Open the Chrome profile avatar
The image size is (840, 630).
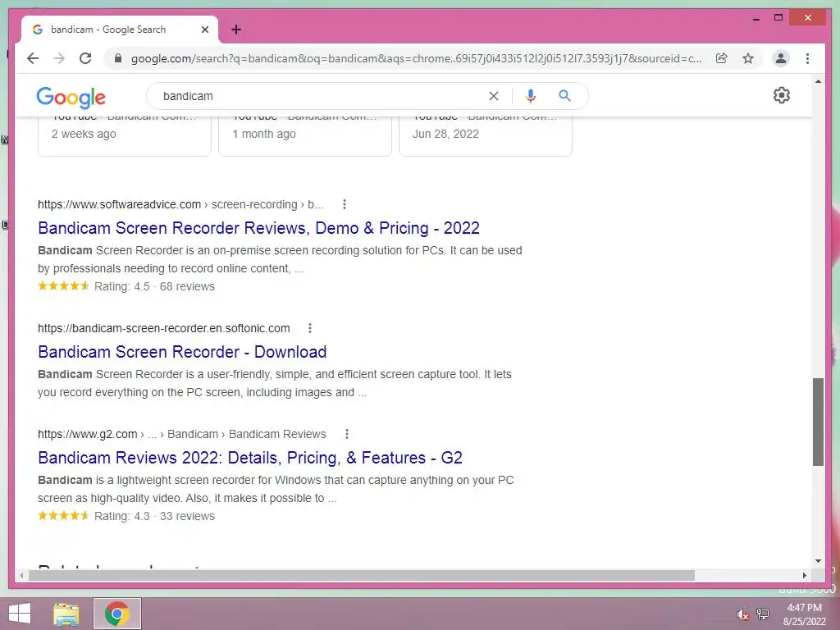pyautogui.click(x=781, y=58)
